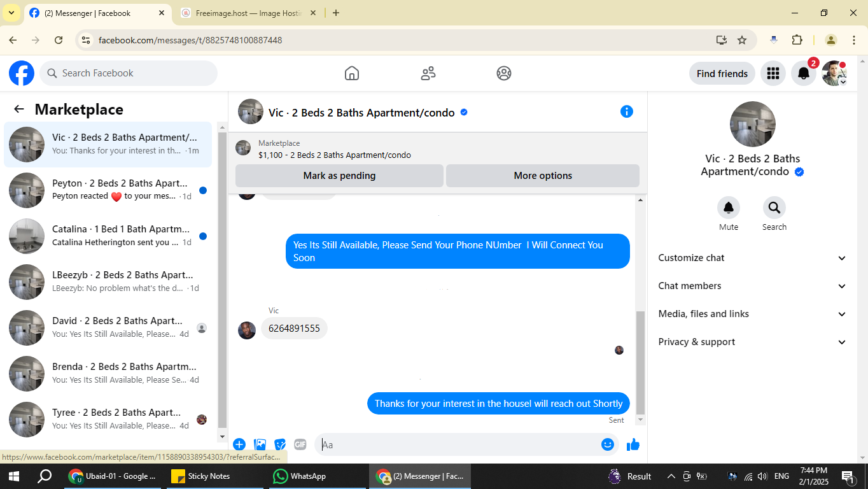This screenshot has width=868, height=489.
Task: Open Windows taskbar search
Action: (45, 476)
